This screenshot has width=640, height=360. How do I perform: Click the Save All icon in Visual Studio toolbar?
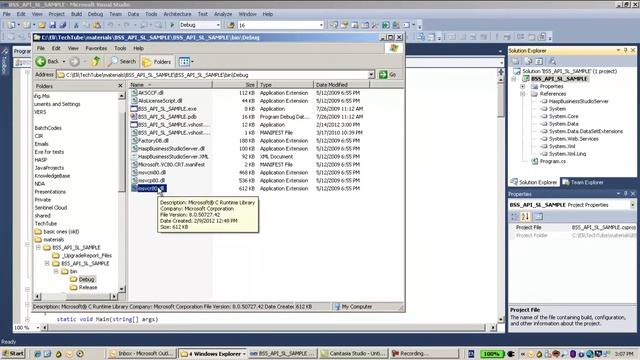pos(63,25)
